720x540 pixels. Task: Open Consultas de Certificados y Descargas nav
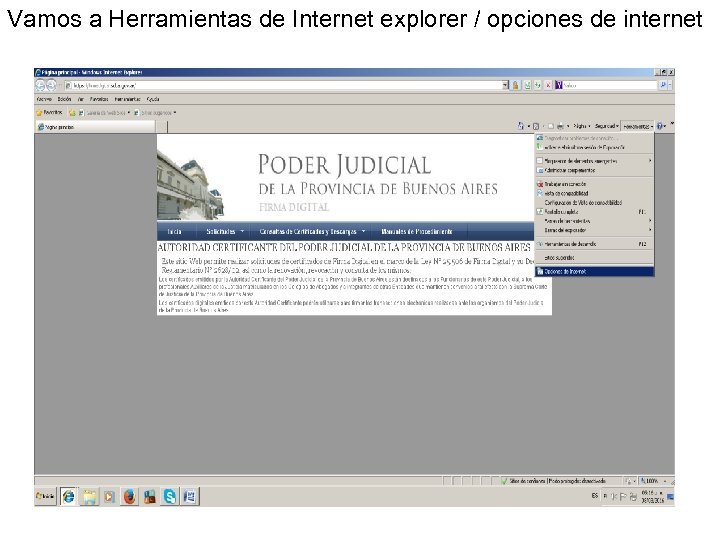pos(312,231)
